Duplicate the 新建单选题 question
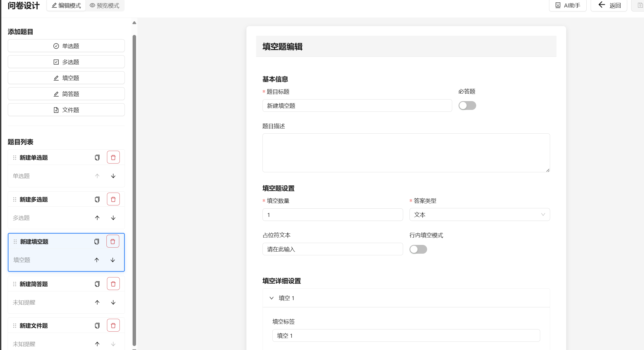 pyautogui.click(x=97, y=157)
